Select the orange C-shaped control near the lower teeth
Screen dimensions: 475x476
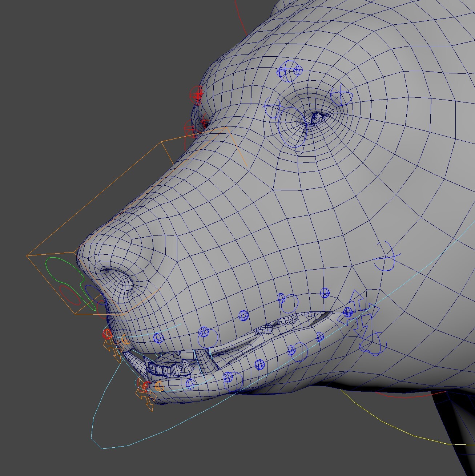(x=158, y=387)
